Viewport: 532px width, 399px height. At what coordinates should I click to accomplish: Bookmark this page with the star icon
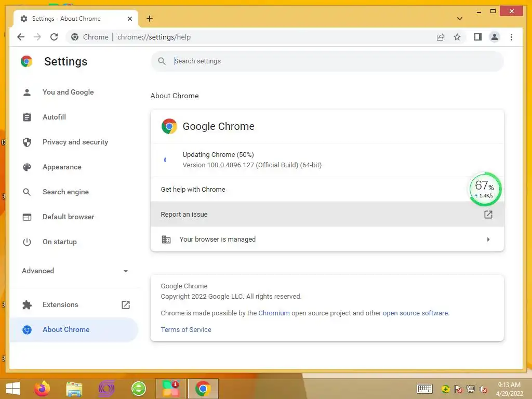point(457,37)
